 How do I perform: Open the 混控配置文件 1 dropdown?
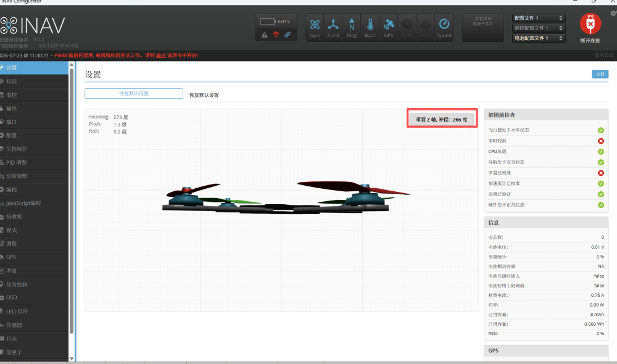point(538,28)
